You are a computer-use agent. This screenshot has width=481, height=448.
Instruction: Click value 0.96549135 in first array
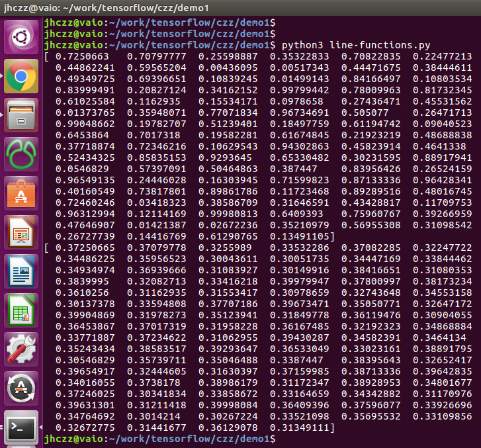85,180
